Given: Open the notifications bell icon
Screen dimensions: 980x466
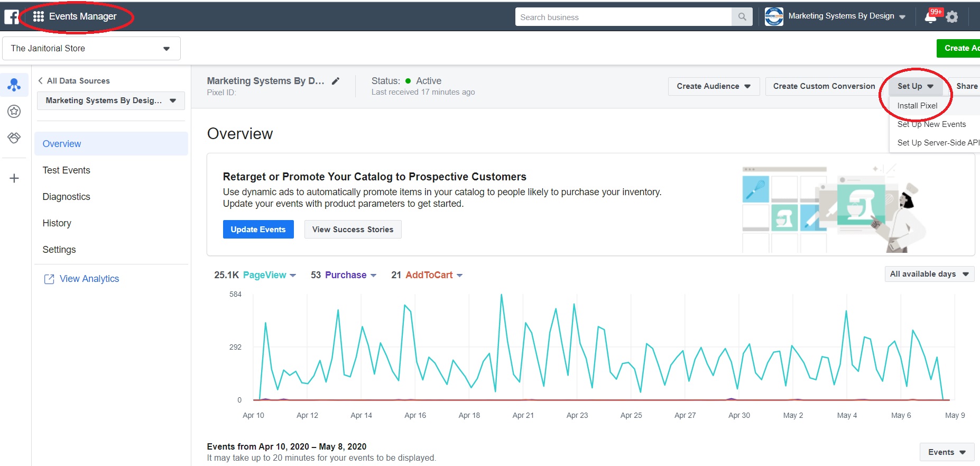Looking at the screenshot, I should pyautogui.click(x=931, y=17).
